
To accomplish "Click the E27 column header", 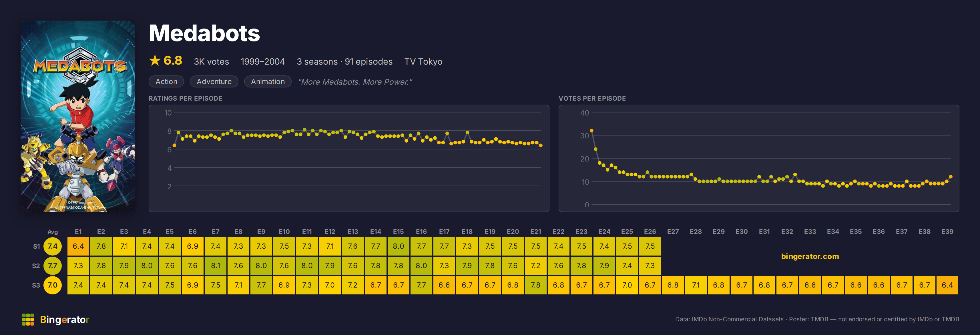I will point(673,232).
